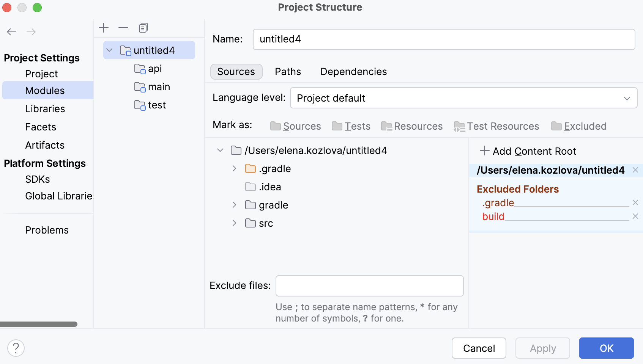The width and height of the screenshot is (643, 364).
Task: Click the forward navigation arrow
Action: [x=31, y=32]
